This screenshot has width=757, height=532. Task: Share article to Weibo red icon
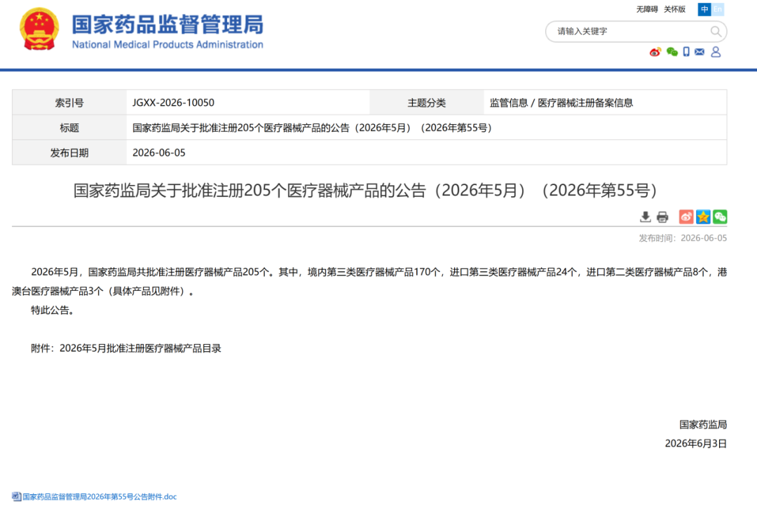click(686, 217)
